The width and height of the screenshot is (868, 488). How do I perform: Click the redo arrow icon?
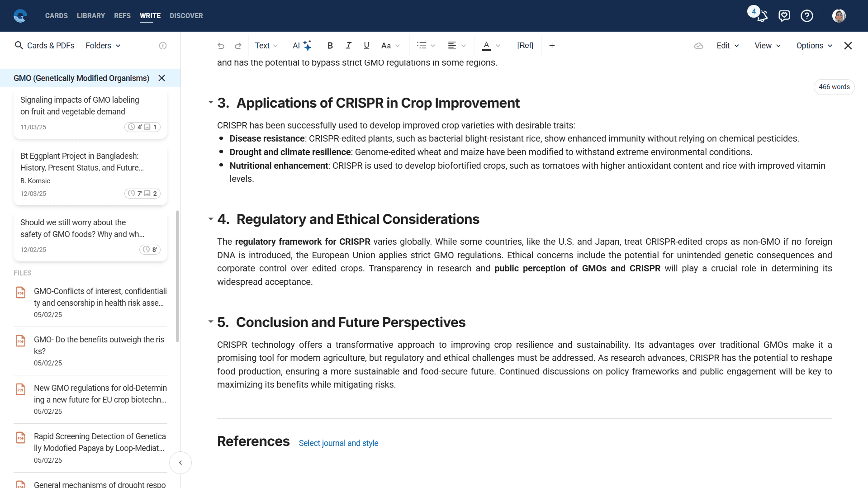[238, 46]
